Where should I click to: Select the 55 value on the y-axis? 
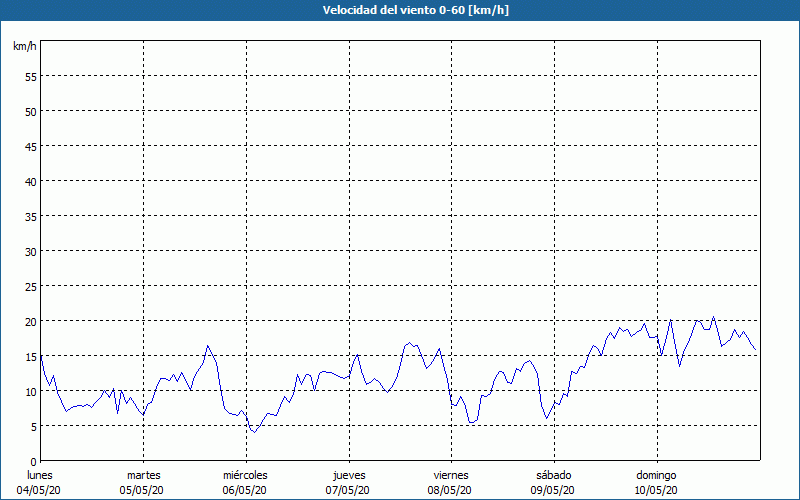click(31, 77)
